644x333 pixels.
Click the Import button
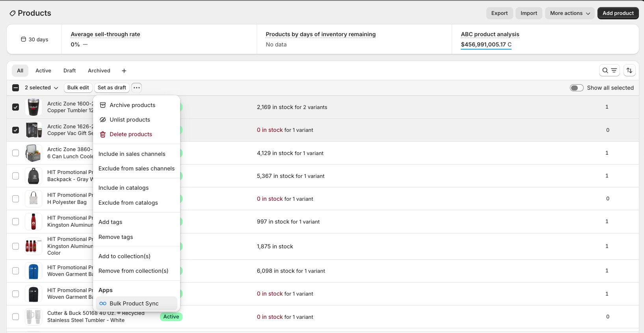[529, 13]
